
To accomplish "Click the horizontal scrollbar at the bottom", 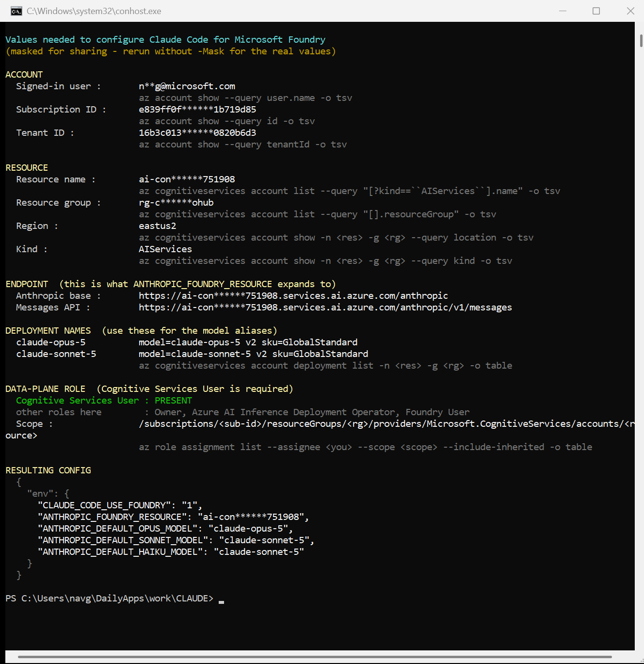I will pyautogui.click(x=315, y=657).
